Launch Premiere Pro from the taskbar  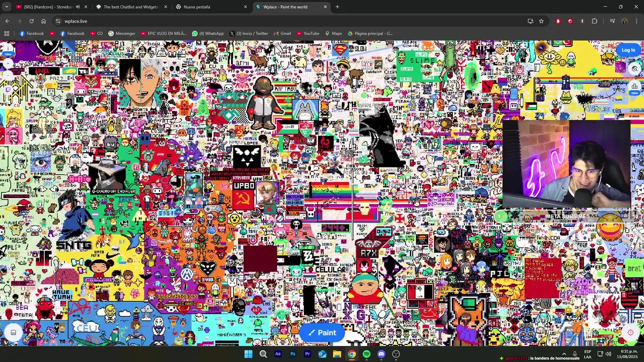pos(307,354)
